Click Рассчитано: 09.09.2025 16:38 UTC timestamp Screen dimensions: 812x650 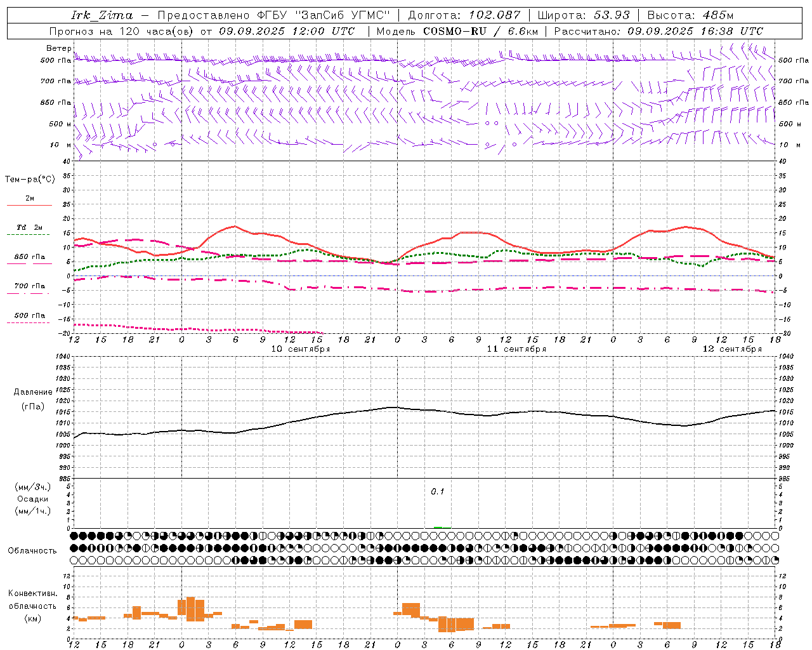[658, 31]
